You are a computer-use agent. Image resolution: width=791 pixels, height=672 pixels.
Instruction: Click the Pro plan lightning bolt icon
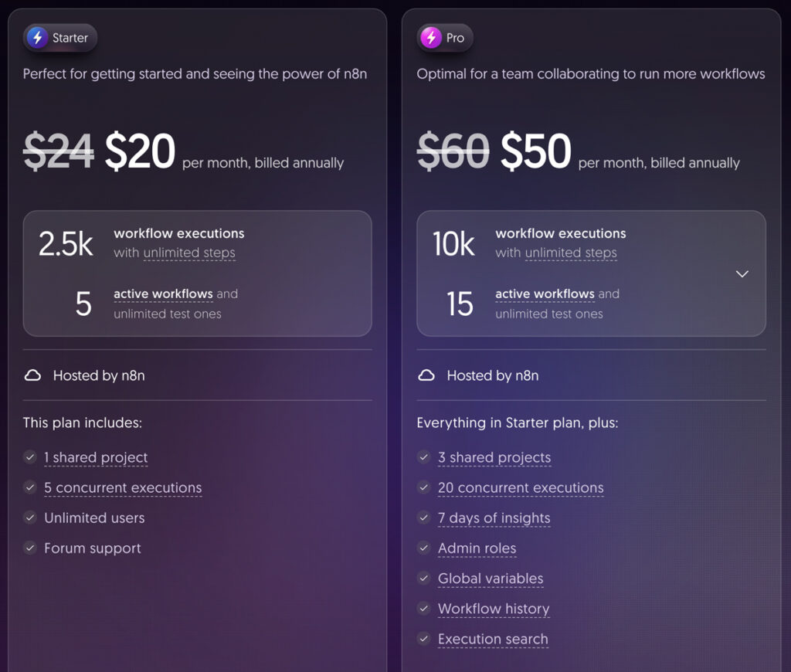[430, 38]
